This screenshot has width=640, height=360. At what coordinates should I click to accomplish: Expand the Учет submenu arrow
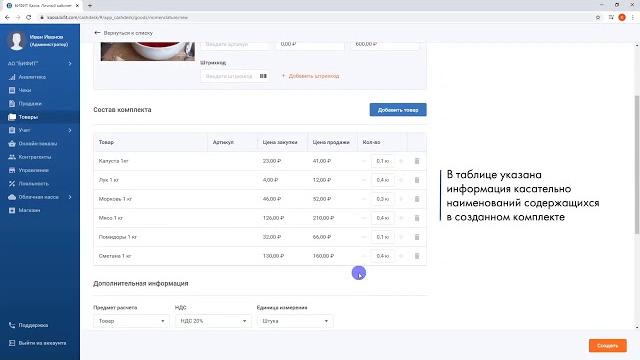[70, 130]
